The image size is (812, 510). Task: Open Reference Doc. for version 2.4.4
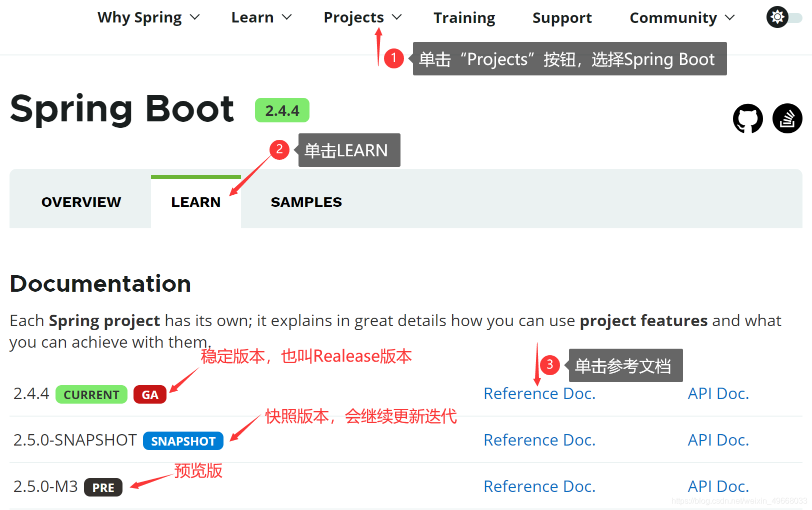click(x=539, y=394)
